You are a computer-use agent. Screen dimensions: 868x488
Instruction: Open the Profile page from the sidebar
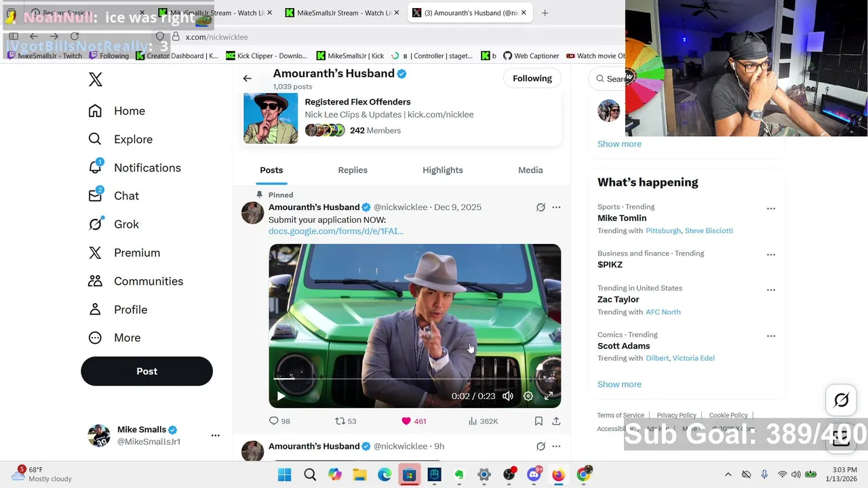[117, 310]
